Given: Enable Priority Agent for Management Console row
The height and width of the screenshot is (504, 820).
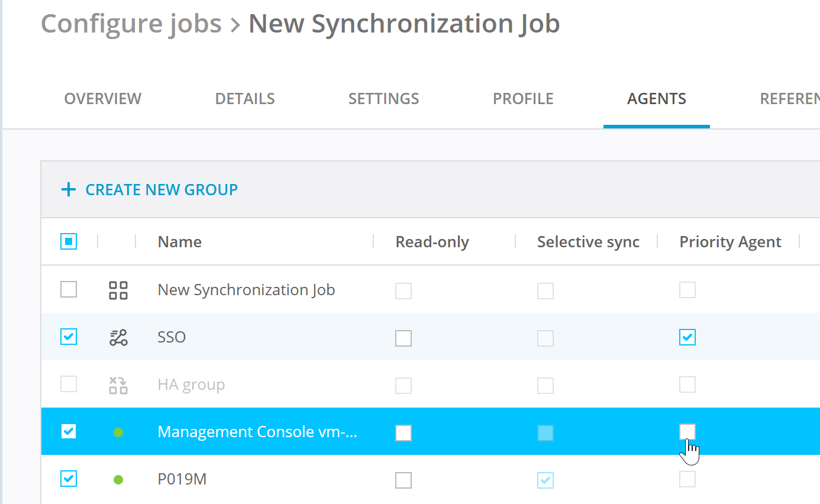Looking at the screenshot, I should (x=687, y=432).
